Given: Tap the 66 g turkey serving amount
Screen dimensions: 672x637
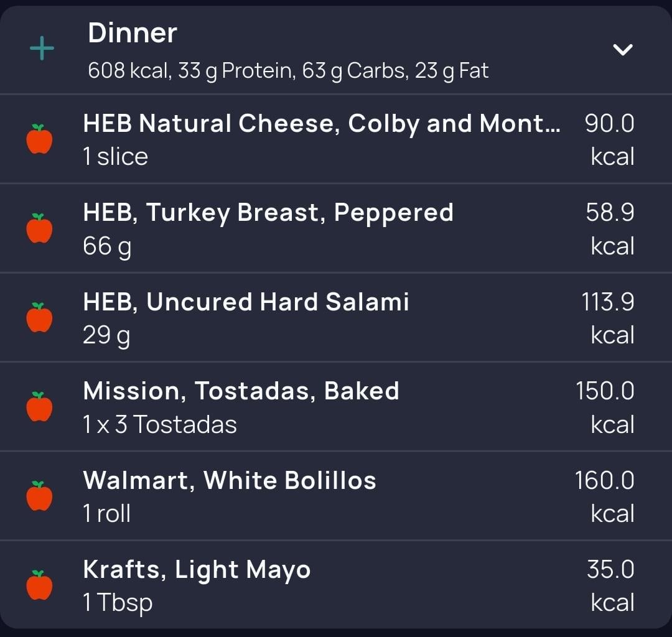Looking at the screenshot, I should pos(107,247).
